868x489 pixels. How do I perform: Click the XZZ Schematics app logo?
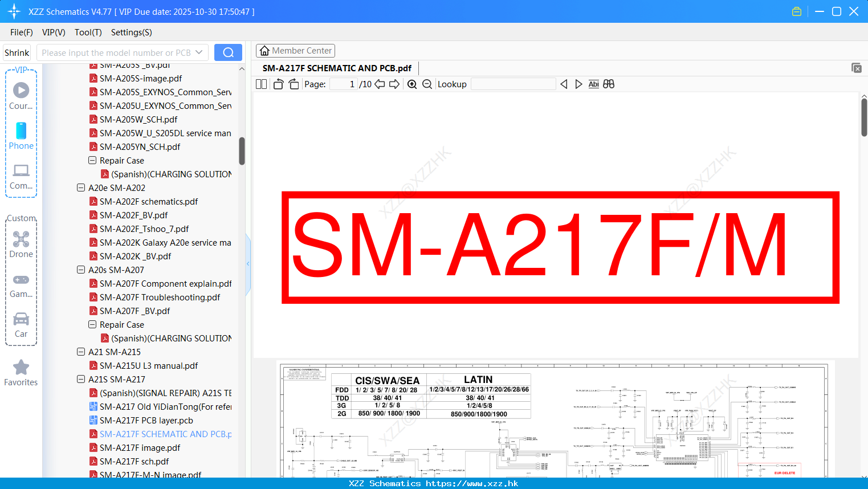pos(14,11)
